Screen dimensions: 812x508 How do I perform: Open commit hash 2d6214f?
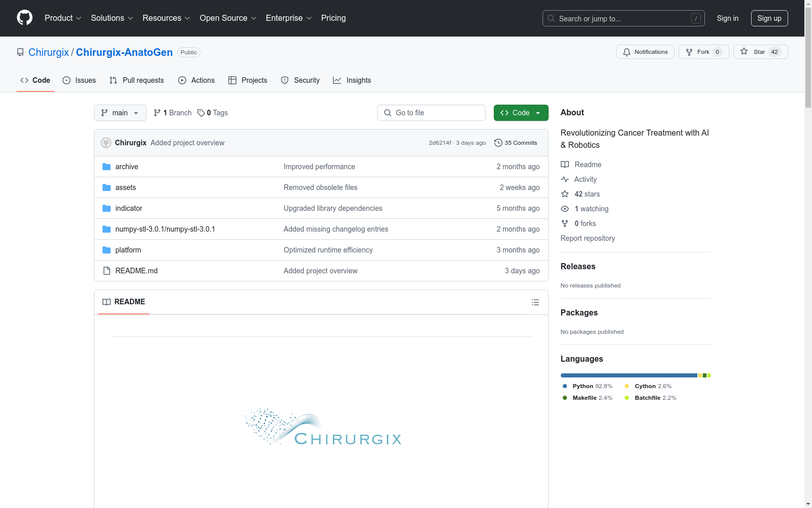pyautogui.click(x=440, y=143)
